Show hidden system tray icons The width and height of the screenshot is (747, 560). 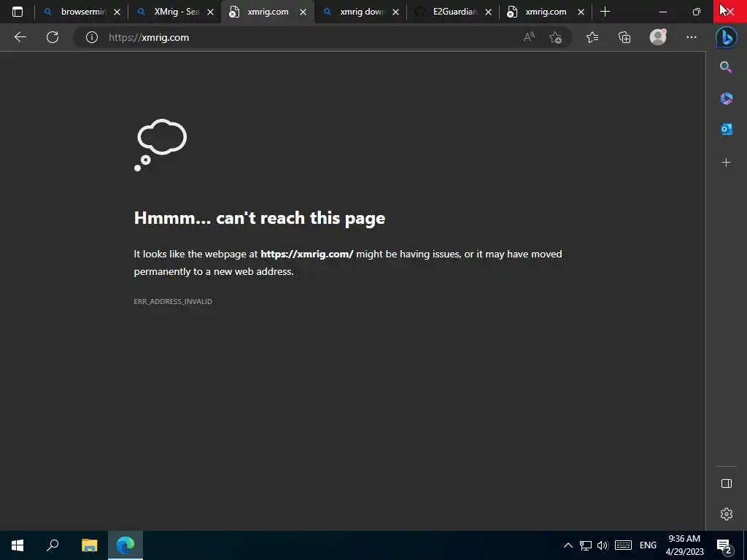pos(568,545)
